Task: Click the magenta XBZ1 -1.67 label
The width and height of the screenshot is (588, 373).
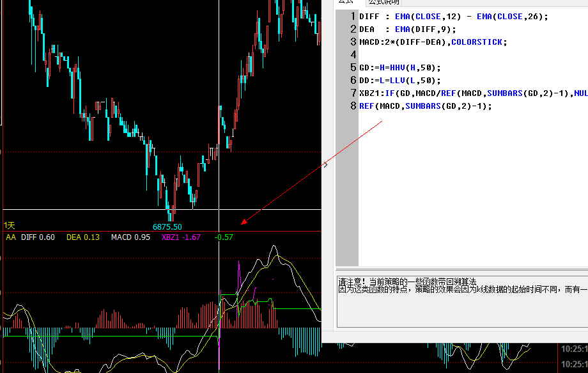Action: (x=181, y=237)
